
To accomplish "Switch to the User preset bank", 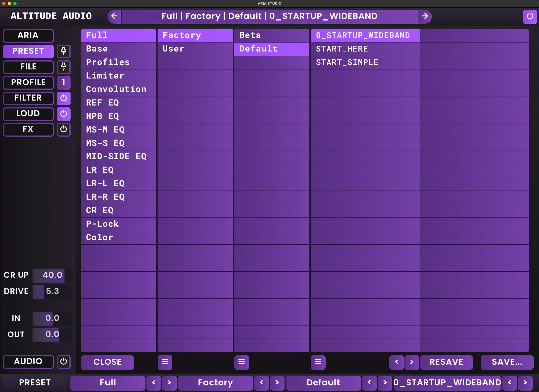I will pyautogui.click(x=195, y=49).
